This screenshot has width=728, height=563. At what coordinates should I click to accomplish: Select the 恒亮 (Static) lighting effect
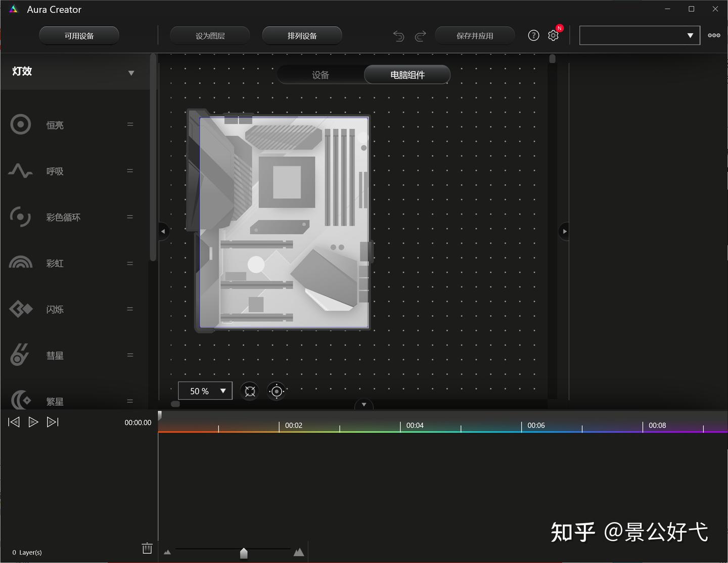(x=55, y=125)
